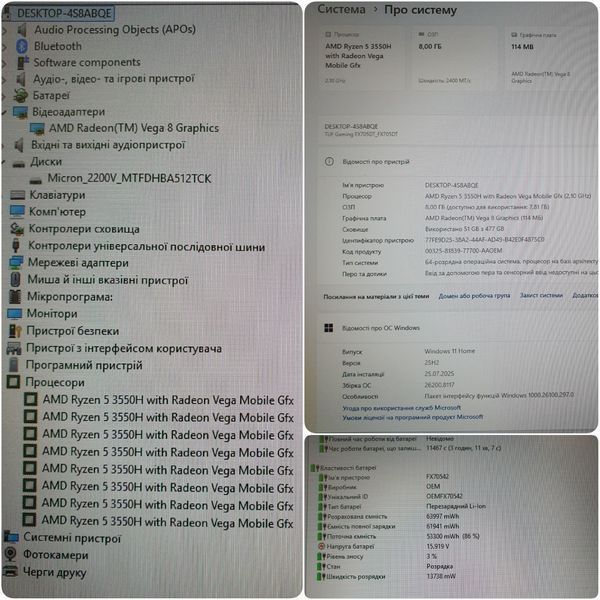Select the Унікальний ID value OEMFX70542
This screenshot has height=600, width=600.
coord(444,496)
